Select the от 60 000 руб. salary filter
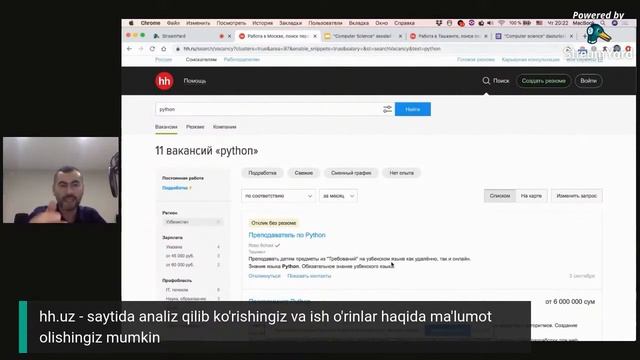Screen dimensions: 640x360 click(x=180, y=265)
